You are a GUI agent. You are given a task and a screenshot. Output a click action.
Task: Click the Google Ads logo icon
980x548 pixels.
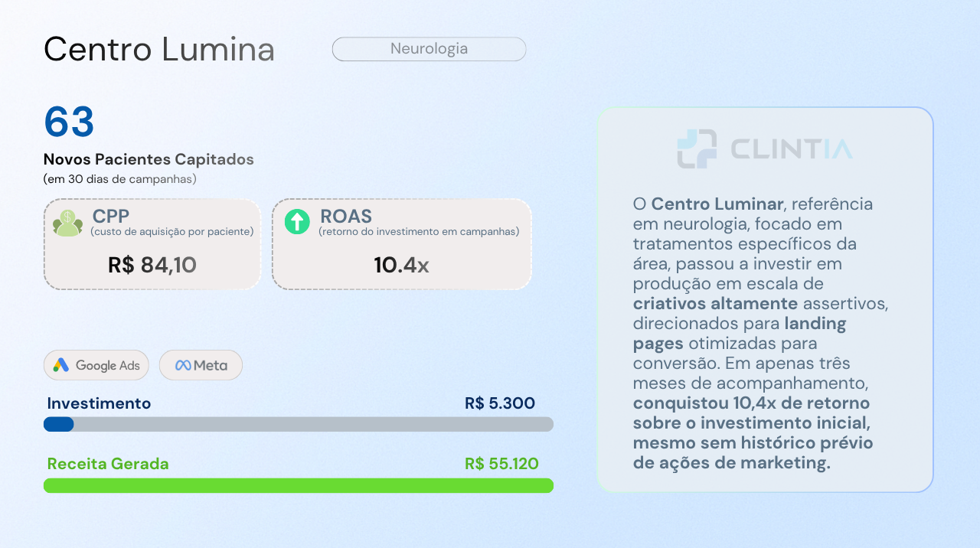pyautogui.click(x=61, y=365)
